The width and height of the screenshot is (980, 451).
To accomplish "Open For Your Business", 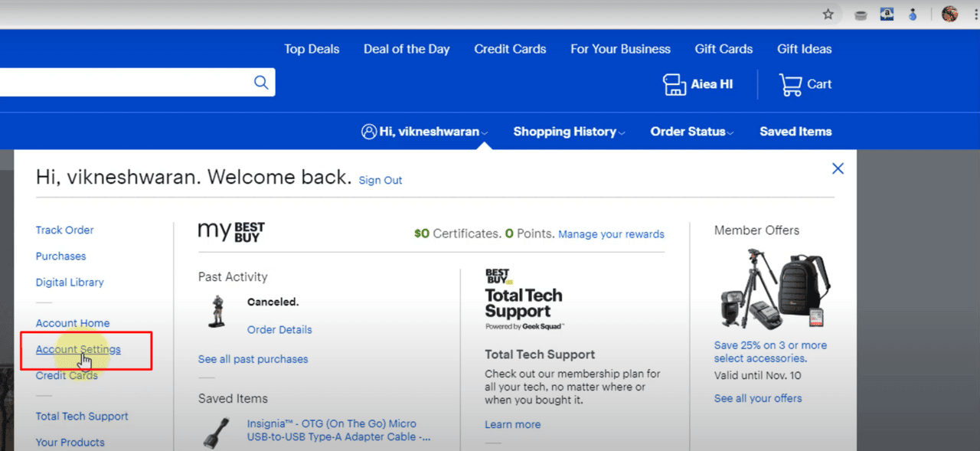I will tap(620, 49).
